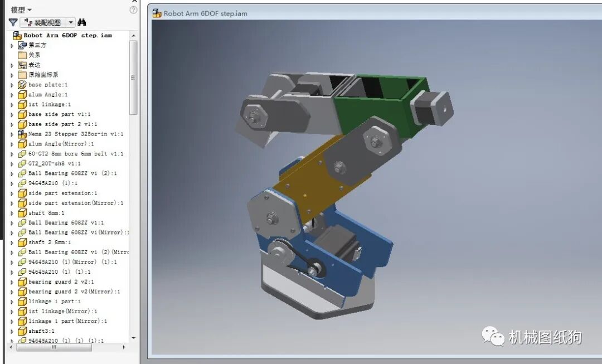Select linkage 1 part:1 in browser
Viewport: 602px width, 364px height.
click(54, 302)
